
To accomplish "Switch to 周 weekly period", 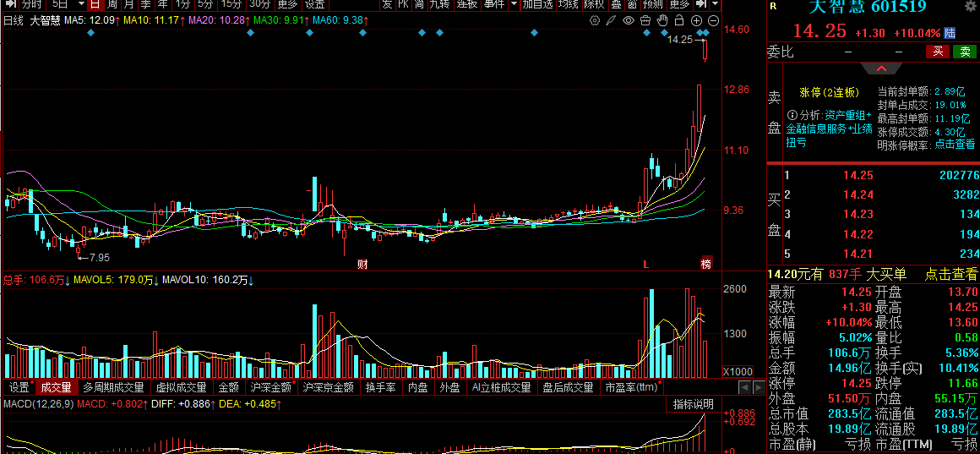I will point(112,3).
